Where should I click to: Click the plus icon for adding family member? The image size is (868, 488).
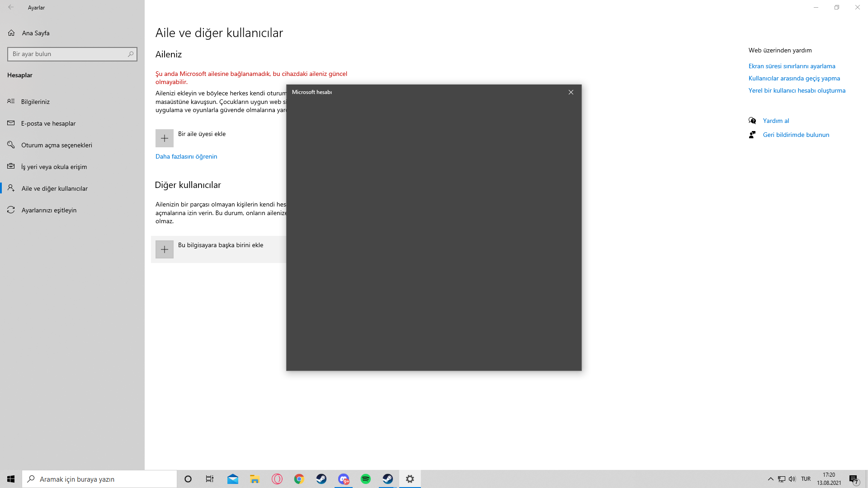click(x=165, y=138)
